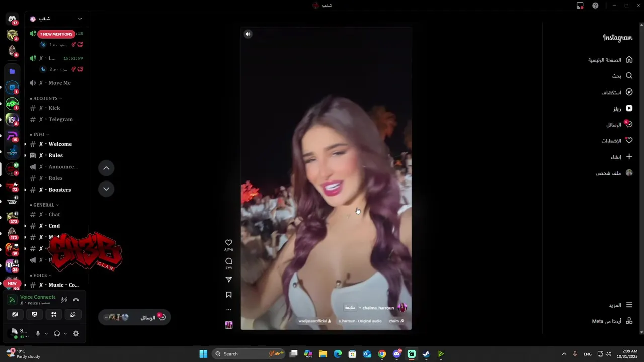Image resolution: width=644 pixels, height=362 pixels.
Task: Open the reel's Original audio link
Action: point(360,321)
